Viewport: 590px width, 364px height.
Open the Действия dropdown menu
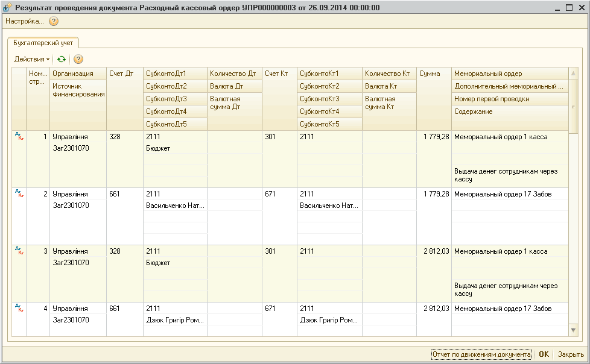point(32,59)
